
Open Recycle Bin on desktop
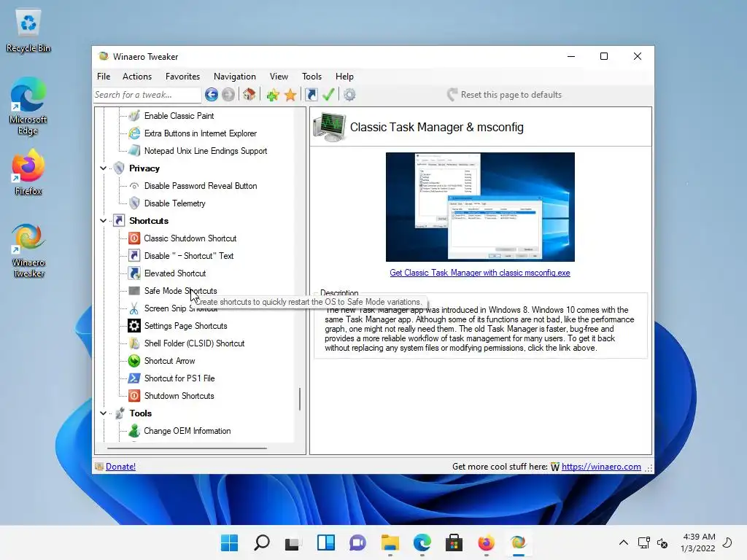pos(28,31)
